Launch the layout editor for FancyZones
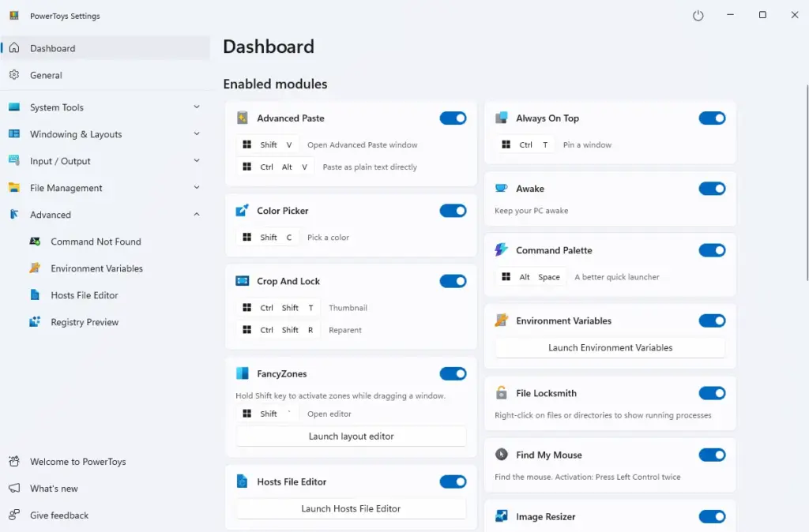809x532 pixels. (350, 436)
